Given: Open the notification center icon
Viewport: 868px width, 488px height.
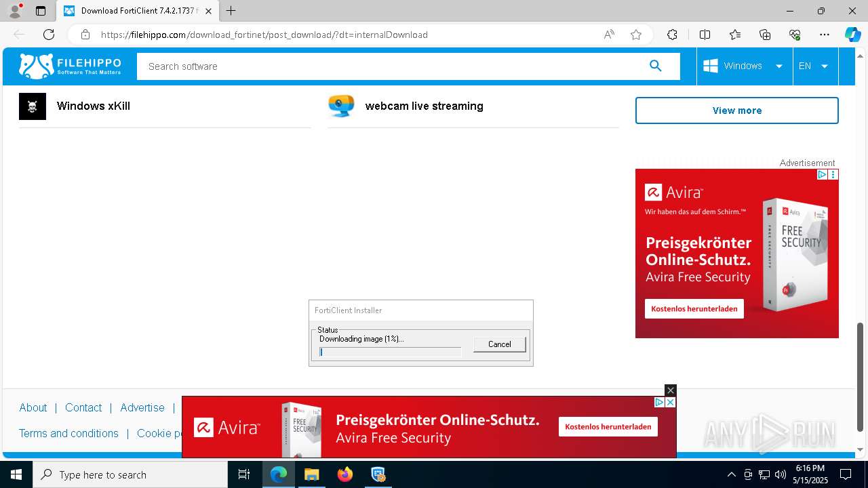Looking at the screenshot, I should click(846, 474).
